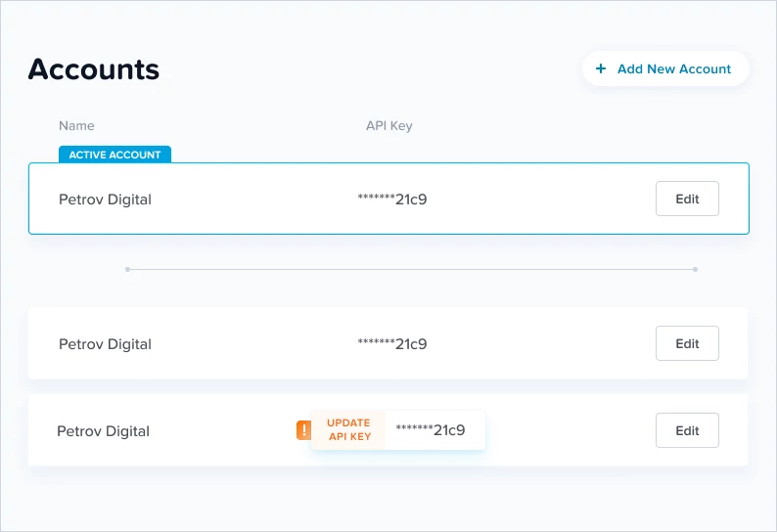Viewport: 777px width, 532px height.
Task: Click the UPDATE API KEY warning label
Action: [348, 429]
